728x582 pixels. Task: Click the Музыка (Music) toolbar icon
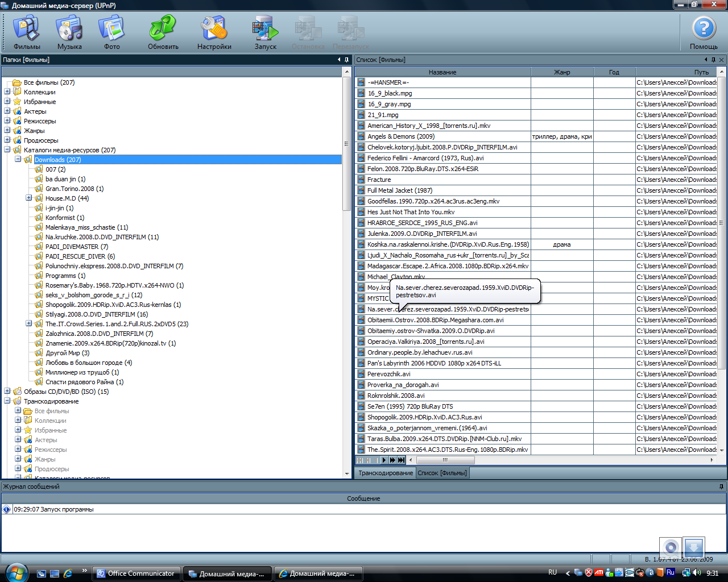point(69,32)
